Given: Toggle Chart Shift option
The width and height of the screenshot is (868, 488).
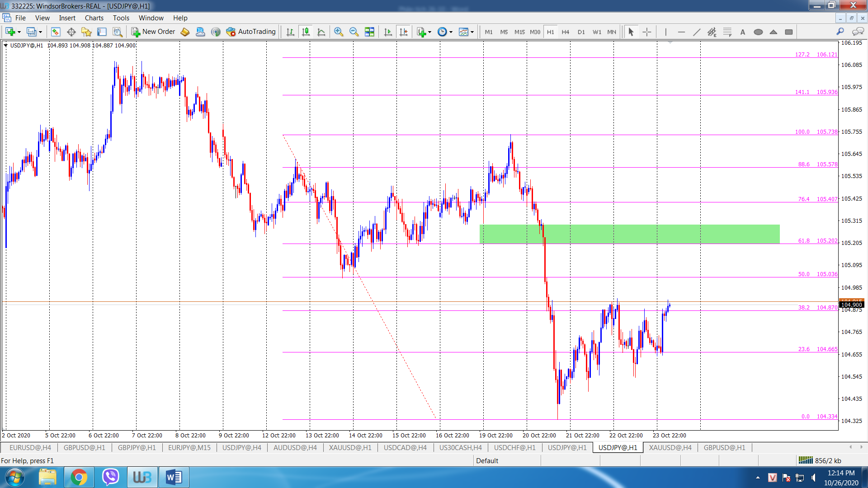Looking at the screenshot, I should (403, 32).
